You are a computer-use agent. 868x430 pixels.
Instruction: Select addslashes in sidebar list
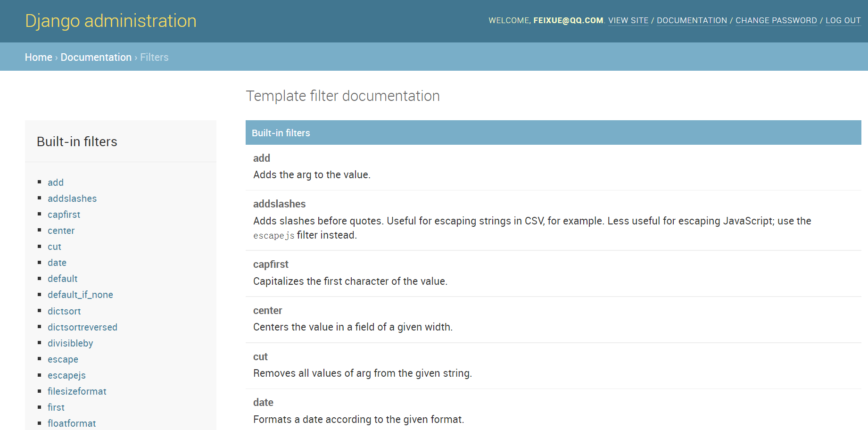point(72,198)
